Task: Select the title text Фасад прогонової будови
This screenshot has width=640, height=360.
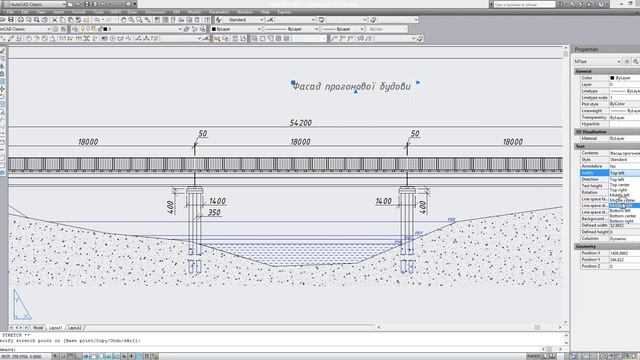Action: pos(351,86)
